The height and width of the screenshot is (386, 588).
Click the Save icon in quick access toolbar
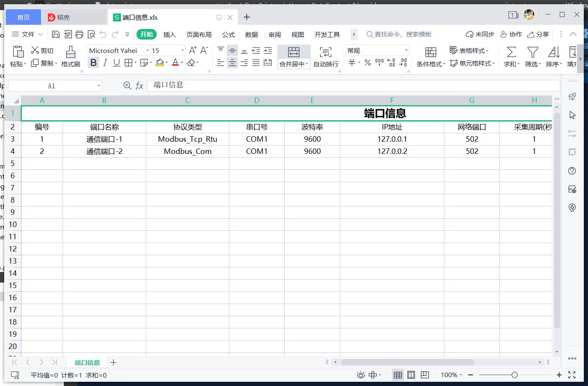56,34
